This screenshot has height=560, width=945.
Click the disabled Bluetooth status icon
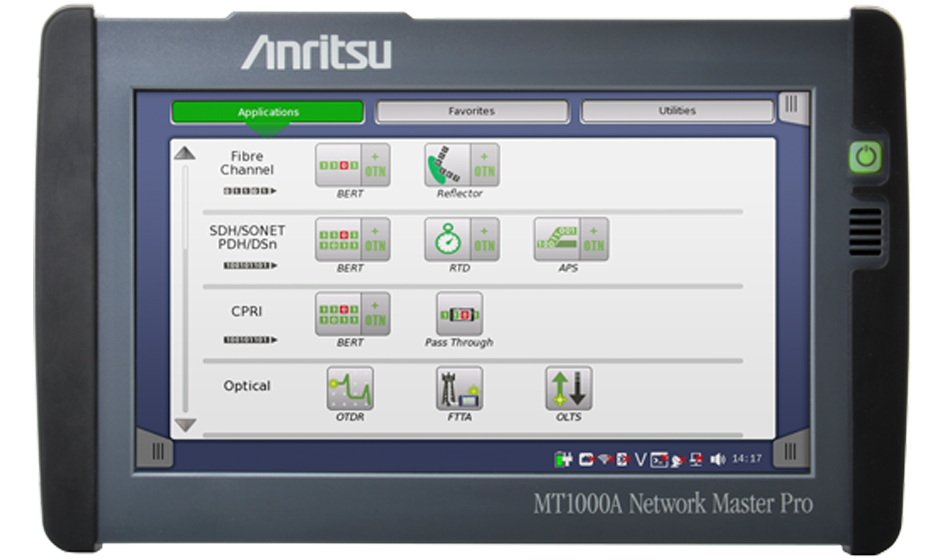(x=623, y=459)
